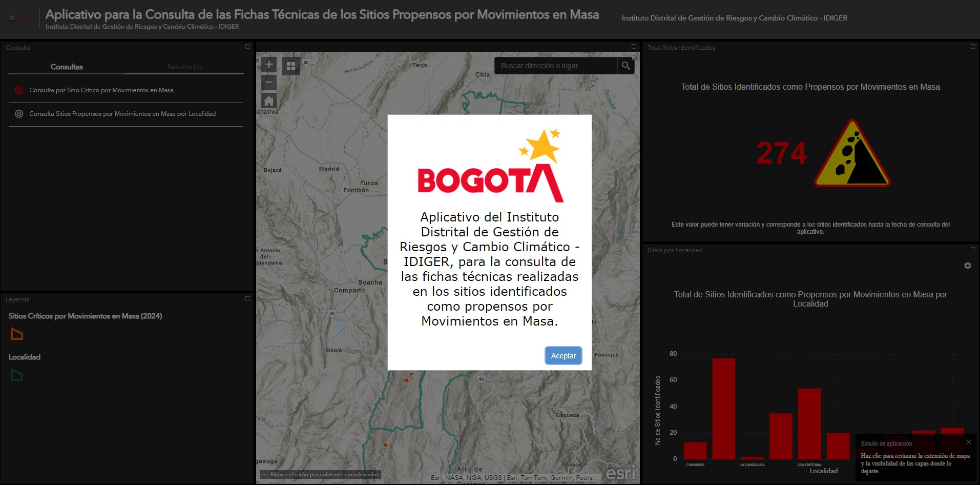Viewport: 980px width, 485px height.
Task: Click the orange Sitios Críticos legend symbol
Action: point(17,334)
